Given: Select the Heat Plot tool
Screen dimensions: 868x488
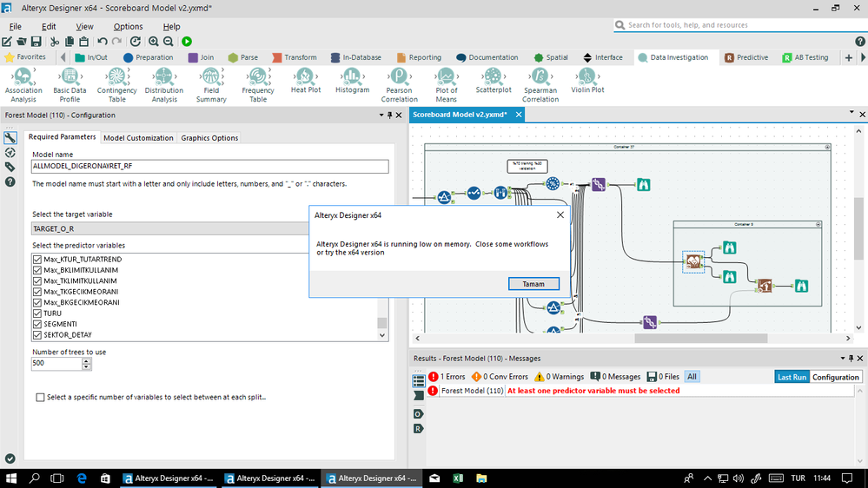Looking at the screenshot, I should 306,81.
